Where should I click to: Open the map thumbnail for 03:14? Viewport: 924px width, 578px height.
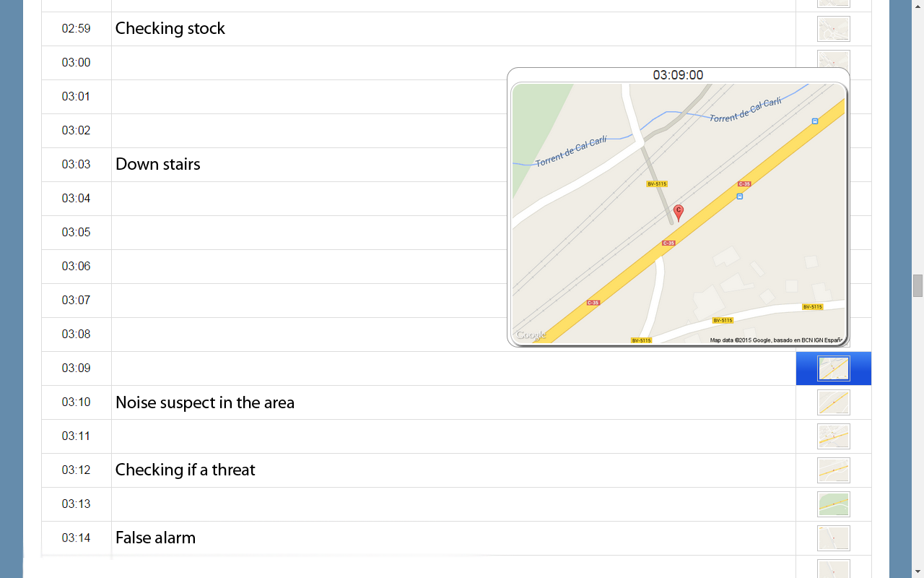[834, 538]
